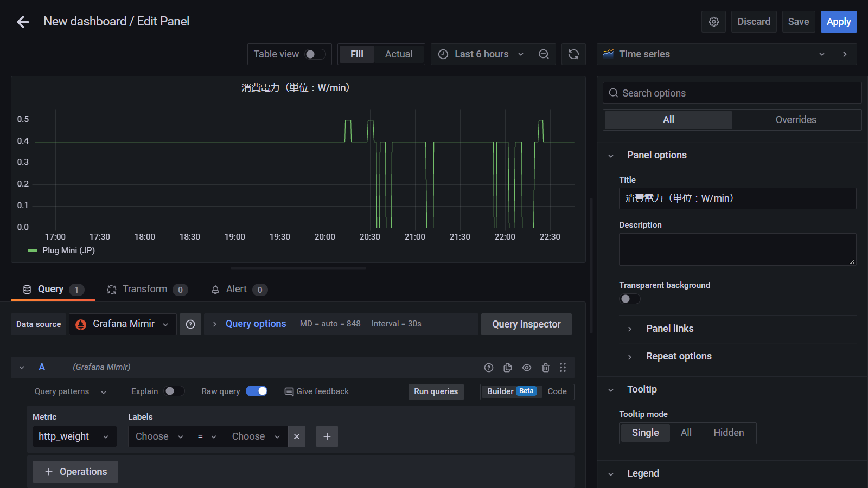Click the back arrow to leave Edit Panel
This screenshot has width=868, height=488.
pyautogui.click(x=23, y=22)
